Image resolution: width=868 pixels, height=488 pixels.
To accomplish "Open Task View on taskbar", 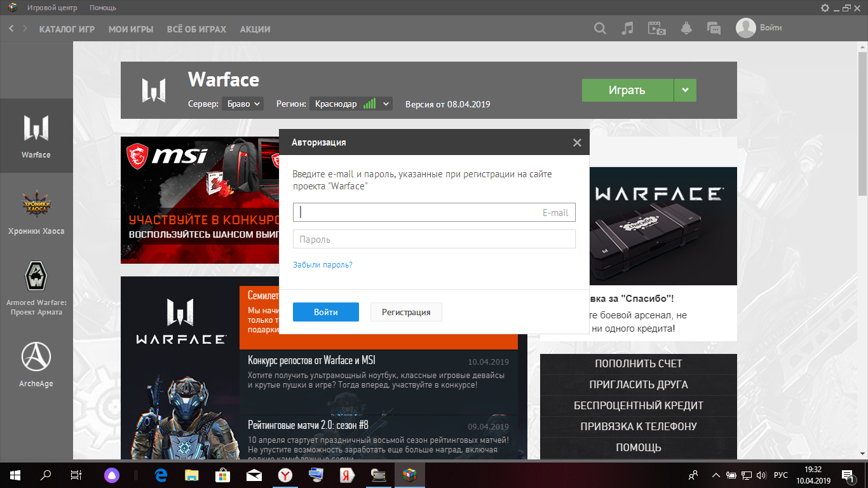I will (76, 475).
